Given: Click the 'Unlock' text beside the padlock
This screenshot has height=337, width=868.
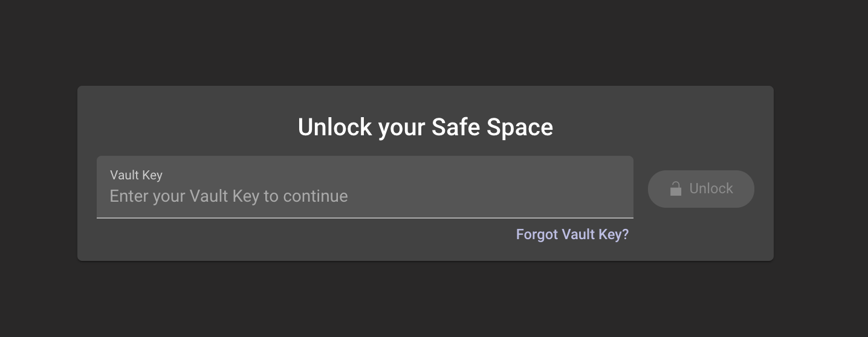Looking at the screenshot, I should [x=711, y=189].
